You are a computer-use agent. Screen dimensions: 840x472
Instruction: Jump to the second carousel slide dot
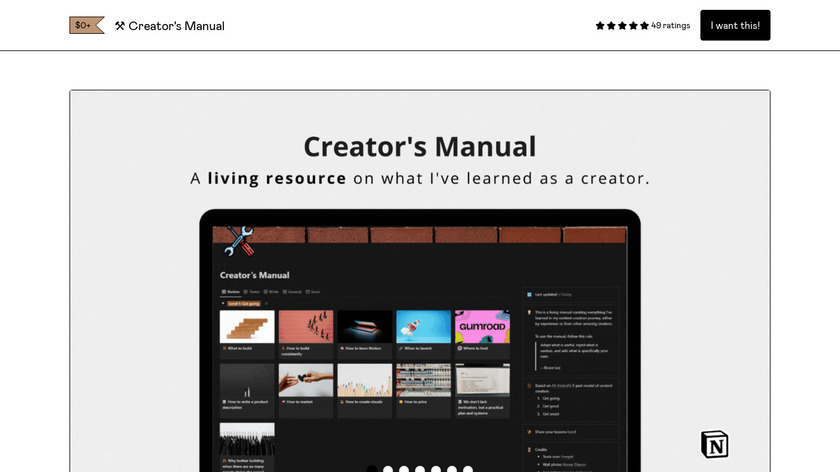coord(388,469)
